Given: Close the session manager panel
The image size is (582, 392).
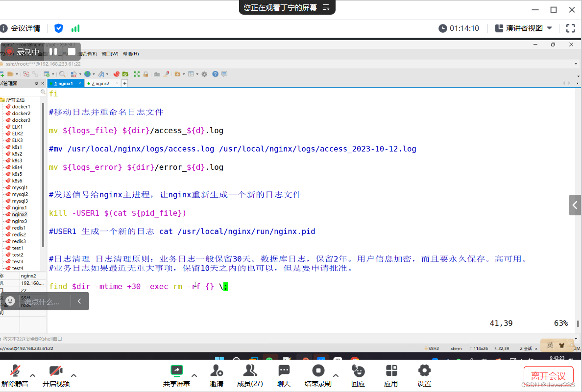Looking at the screenshot, I should pos(43,84).
